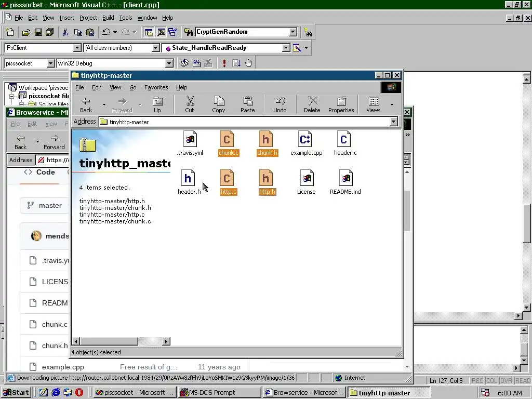Toggle the Workspace window button
This screenshot has width=532, height=399.
coord(149,32)
